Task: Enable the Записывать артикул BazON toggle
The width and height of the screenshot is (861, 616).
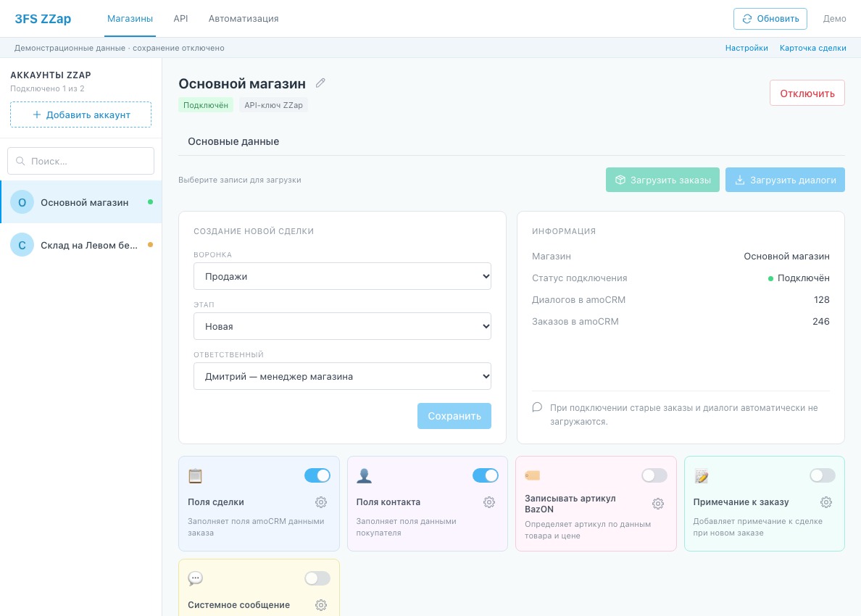Action: [x=654, y=475]
